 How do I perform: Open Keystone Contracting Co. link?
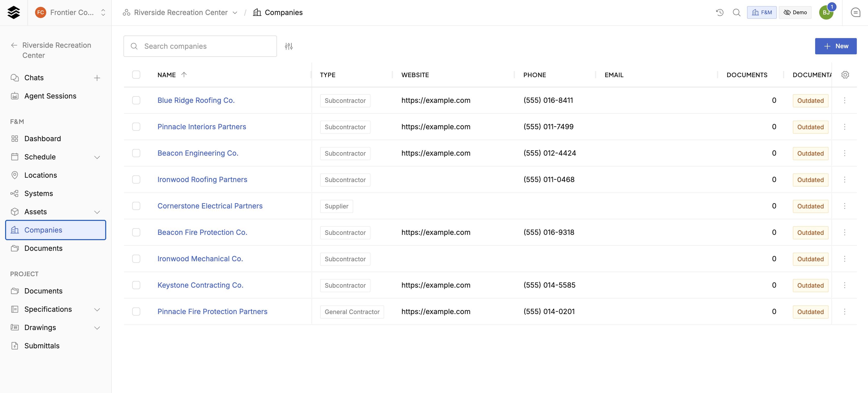[200, 285]
